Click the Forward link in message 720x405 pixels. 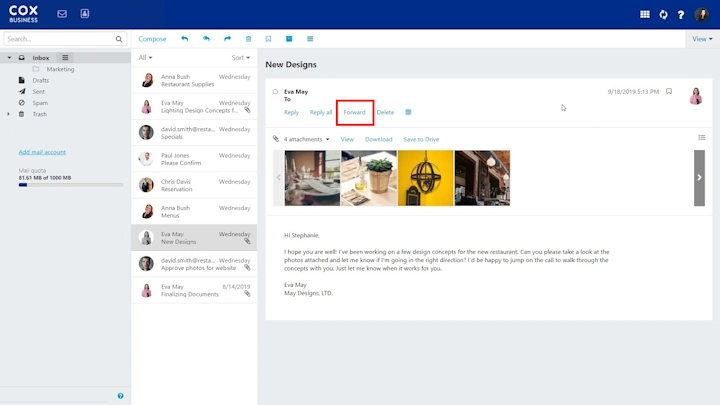(354, 112)
